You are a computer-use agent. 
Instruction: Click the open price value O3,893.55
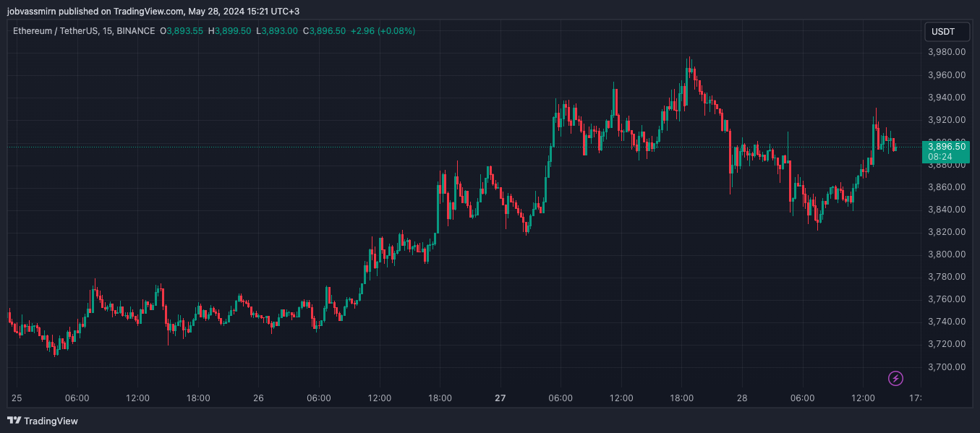[182, 31]
